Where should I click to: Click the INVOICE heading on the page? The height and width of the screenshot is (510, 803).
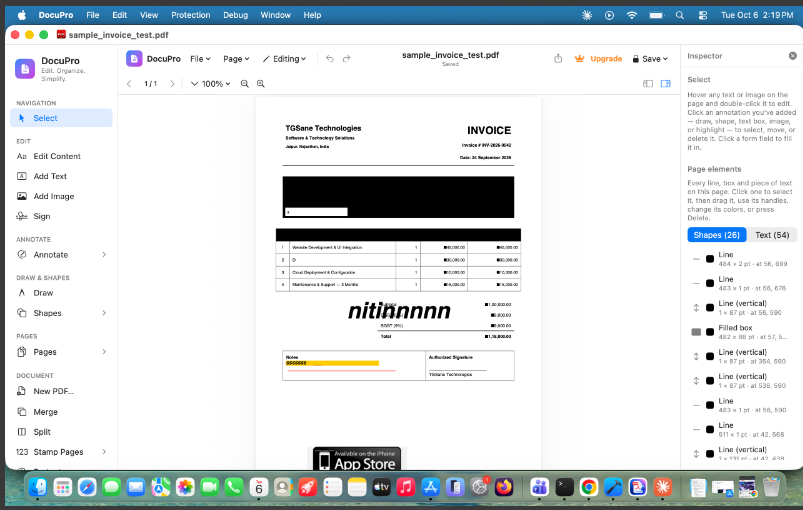[x=489, y=131]
